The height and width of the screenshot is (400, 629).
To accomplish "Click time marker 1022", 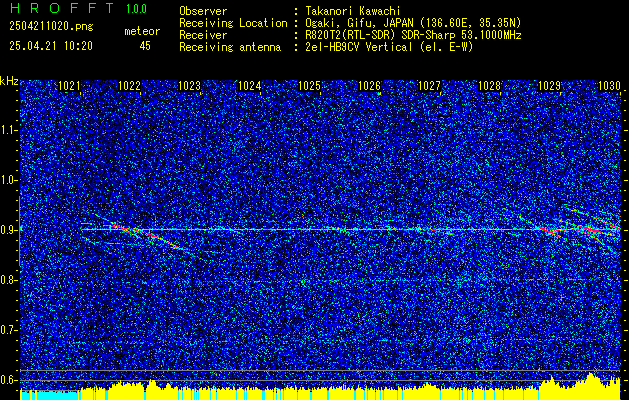I will [x=129, y=86].
